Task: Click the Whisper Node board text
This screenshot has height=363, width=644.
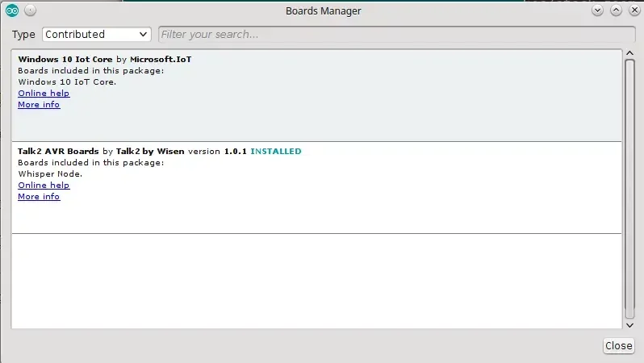Action: point(50,174)
